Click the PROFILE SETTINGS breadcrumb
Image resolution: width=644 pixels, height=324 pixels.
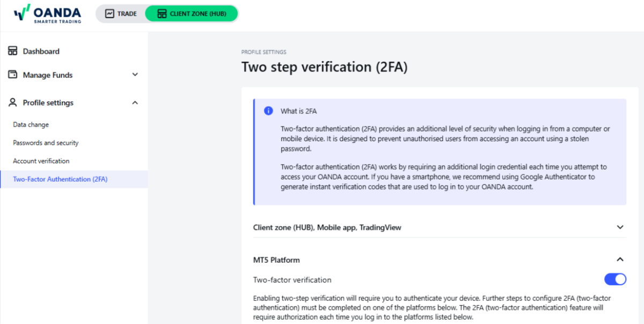click(264, 52)
